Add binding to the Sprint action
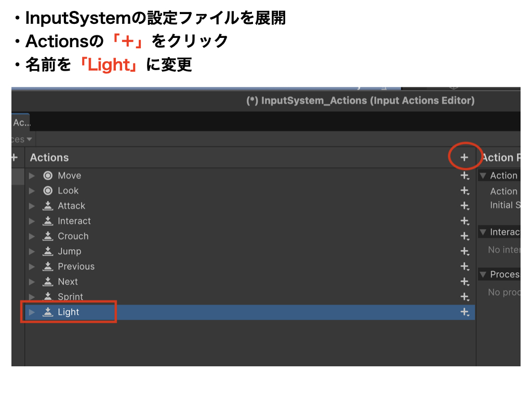This screenshot has height=399, width=532. point(464,297)
